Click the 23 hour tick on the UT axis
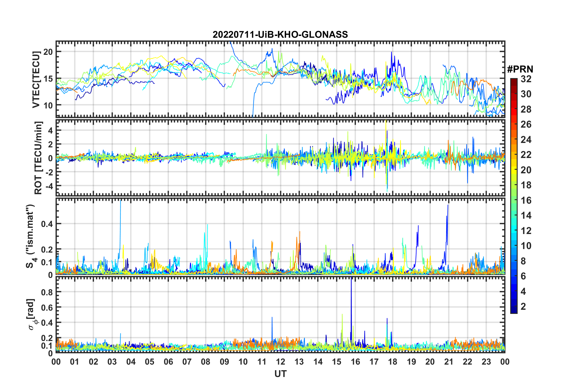The height and width of the screenshot is (392, 561). pos(486,362)
